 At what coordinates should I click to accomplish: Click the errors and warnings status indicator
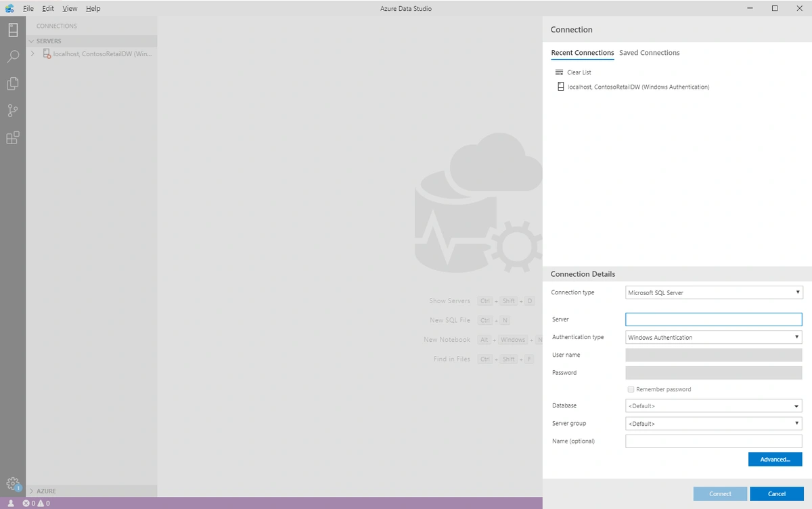click(x=37, y=504)
